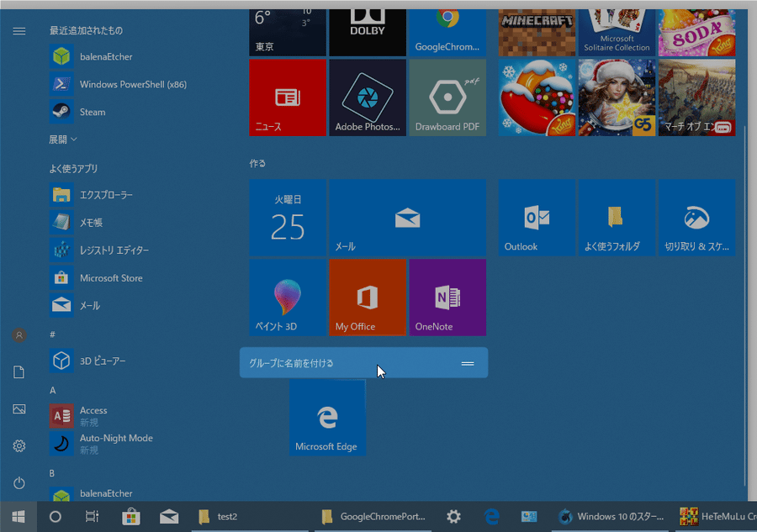Screen dimensions: 757x532
Task: Click the Windows Start button
Action: pyautogui.click(x=19, y=517)
